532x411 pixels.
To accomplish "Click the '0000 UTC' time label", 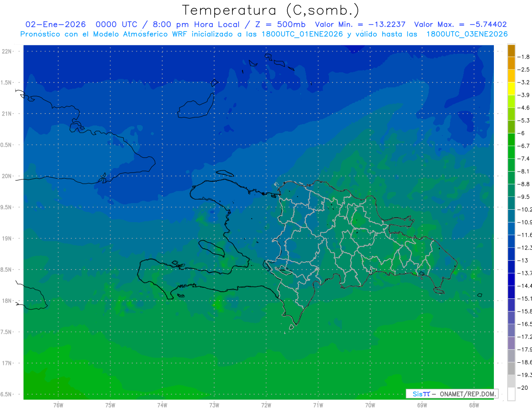I will [117, 25].
